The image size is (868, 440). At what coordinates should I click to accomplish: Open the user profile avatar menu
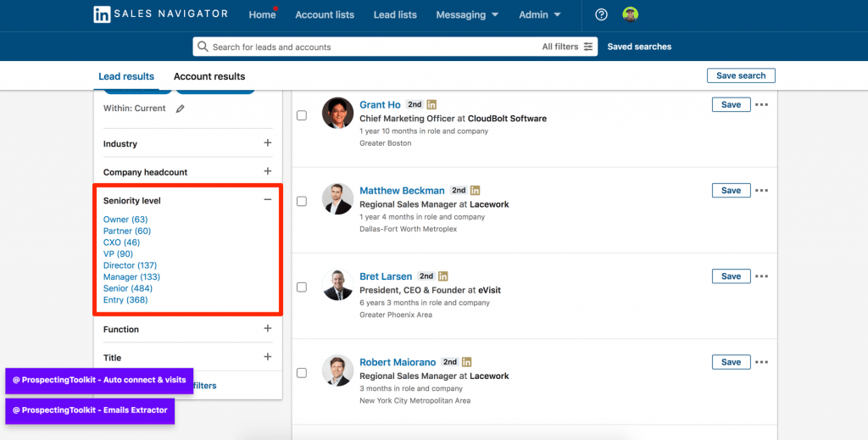pos(630,14)
